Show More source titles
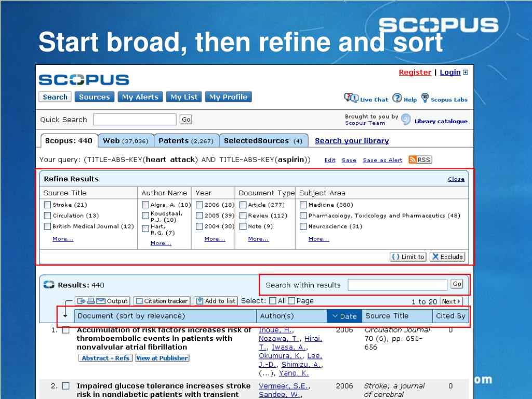Viewport: 532px width, 399px height. [63, 239]
